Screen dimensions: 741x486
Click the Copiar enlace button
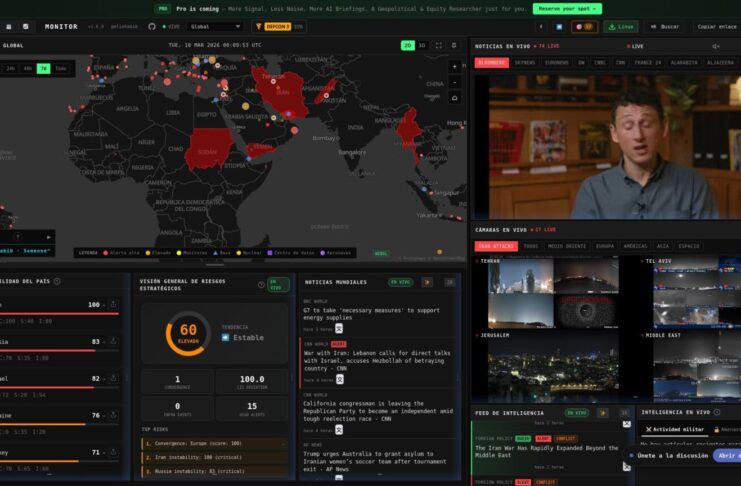click(716, 26)
